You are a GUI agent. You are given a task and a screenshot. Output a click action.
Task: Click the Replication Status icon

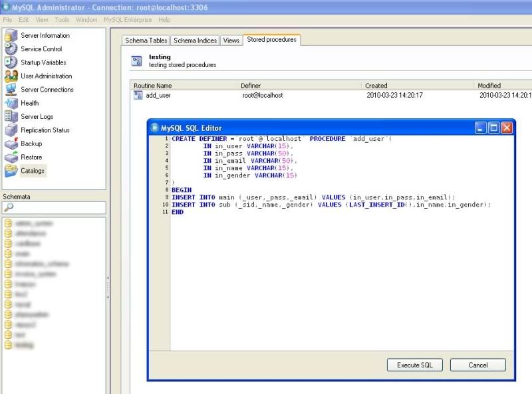[11, 130]
